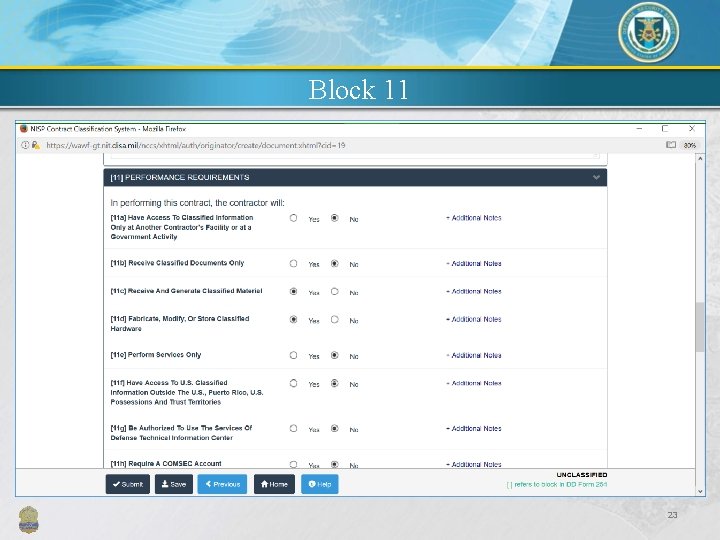This screenshot has width=720, height=540.
Task: Collapse the [11] Performance Requirements section chevron
Action: (596, 177)
